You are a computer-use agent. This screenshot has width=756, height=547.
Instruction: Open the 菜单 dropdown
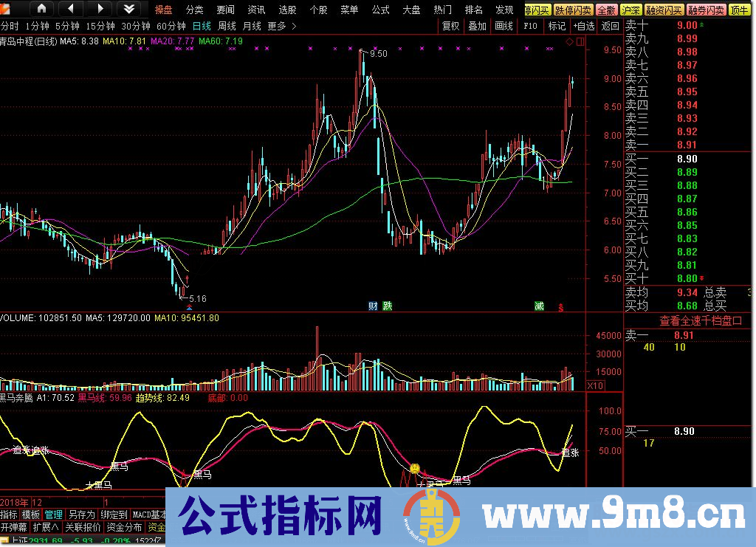point(349,10)
